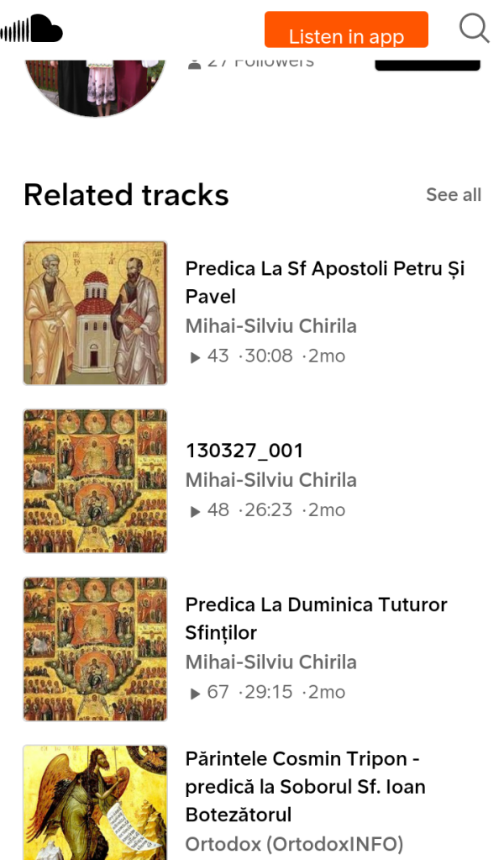Click play count icon showing 48
This screenshot has width=504, height=860.
tap(196, 511)
